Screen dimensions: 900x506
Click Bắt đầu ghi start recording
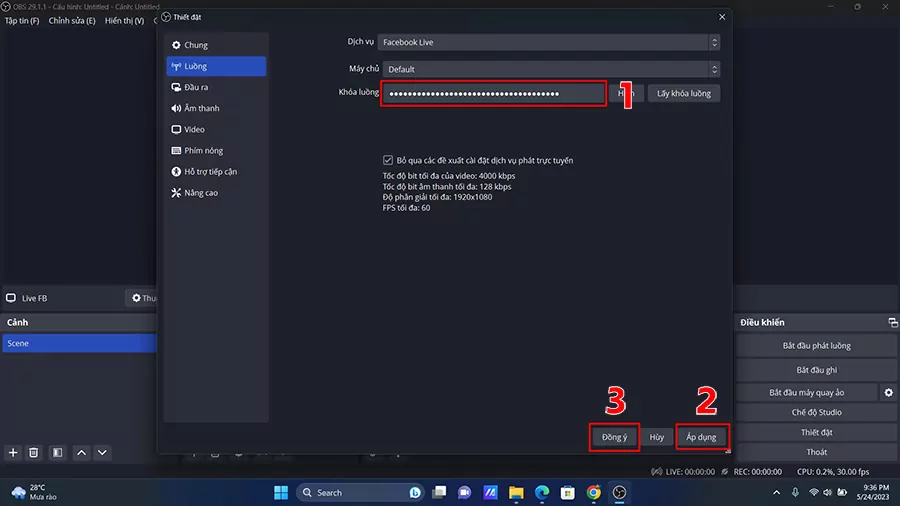pyautogui.click(x=816, y=370)
